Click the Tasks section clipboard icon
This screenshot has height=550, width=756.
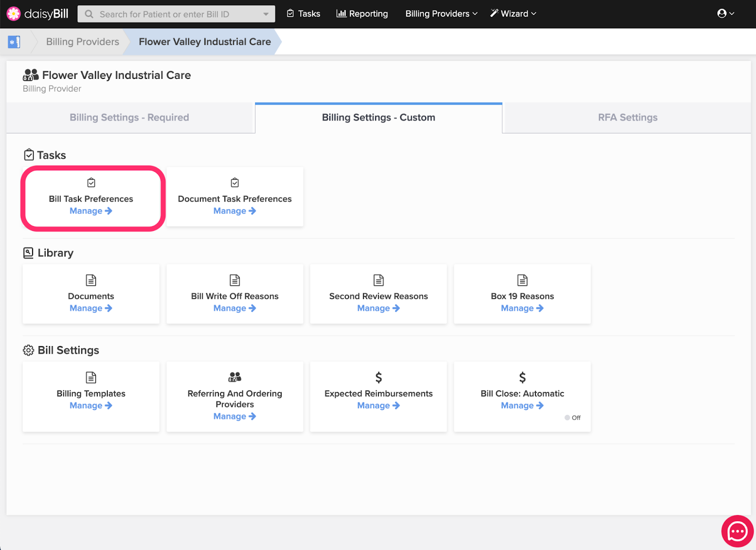tap(29, 155)
